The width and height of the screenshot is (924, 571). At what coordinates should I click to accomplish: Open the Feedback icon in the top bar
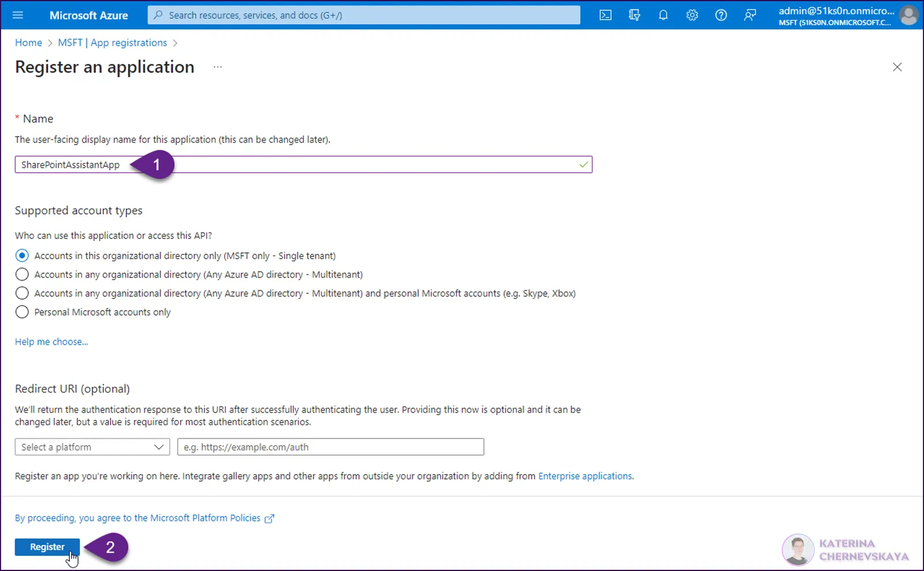750,15
